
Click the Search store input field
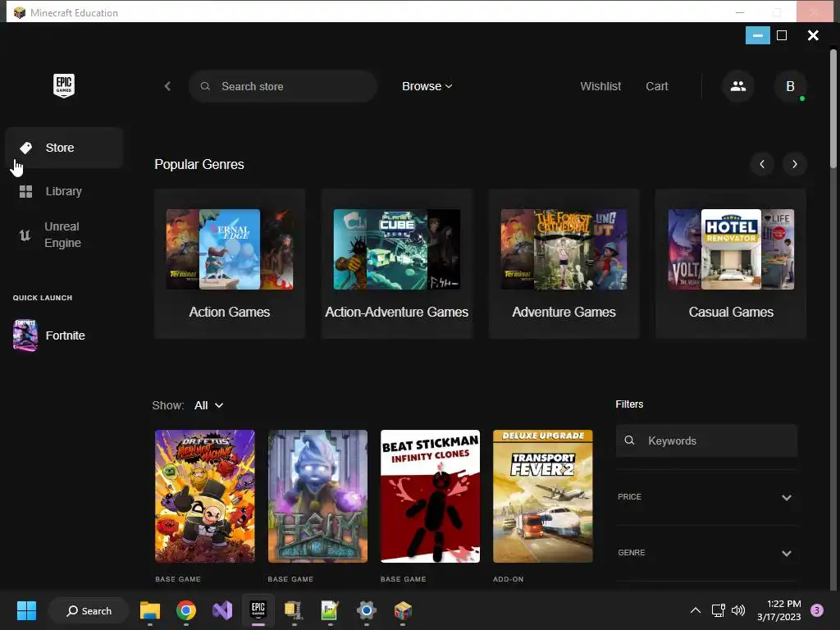pyautogui.click(x=283, y=86)
